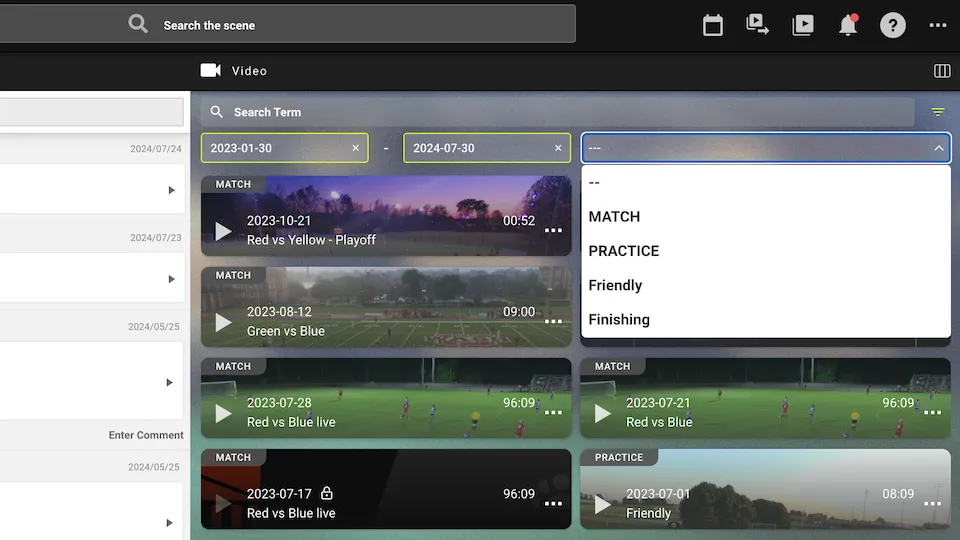960x540 pixels.
Task: Select PRACTICE from the dropdown
Action: [765, 251]
